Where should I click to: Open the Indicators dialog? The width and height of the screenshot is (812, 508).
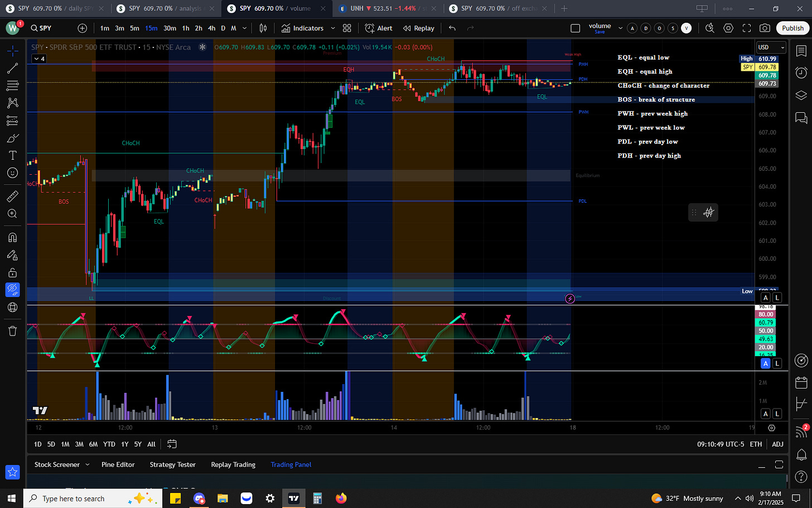[302, 28]
